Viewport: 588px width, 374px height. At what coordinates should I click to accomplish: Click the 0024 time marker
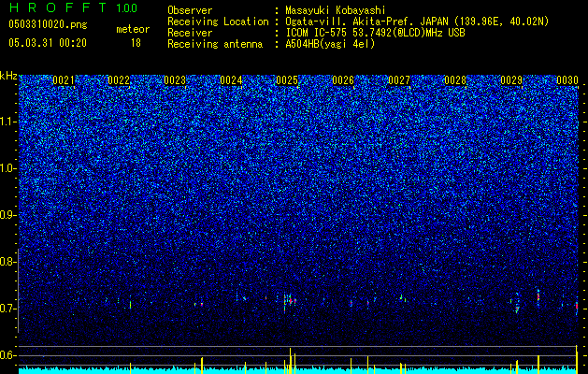(231, 80)
